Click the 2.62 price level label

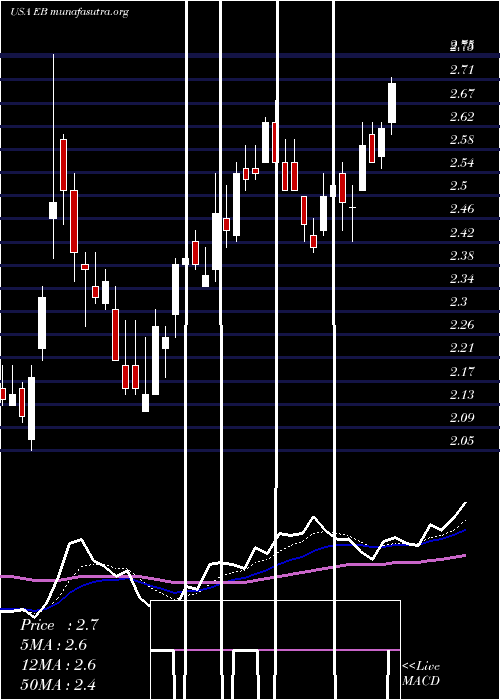pyautogui.click(x=462, y=117)
